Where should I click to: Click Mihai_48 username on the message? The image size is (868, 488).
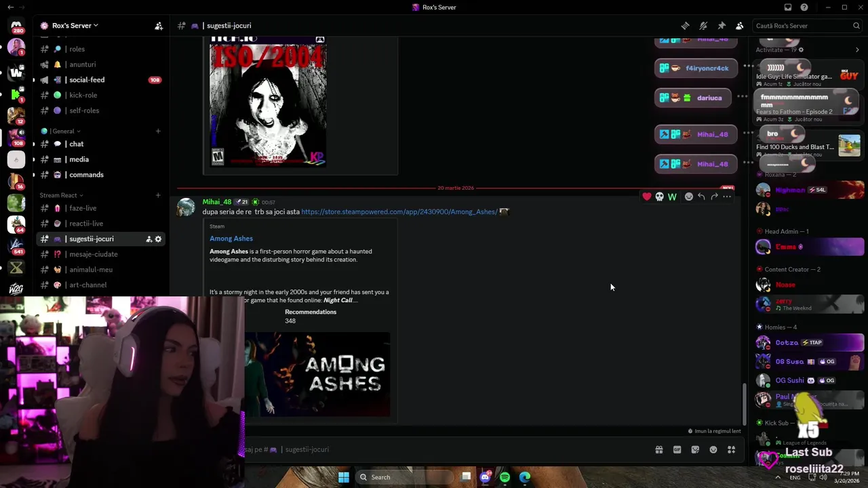217,202
